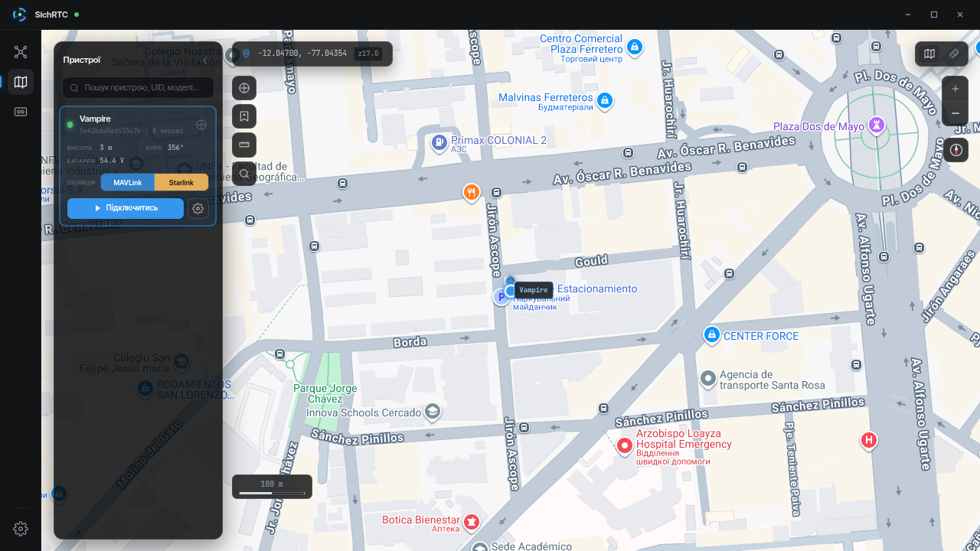Open the map search magnifier tool
Screen dimensions: 980x551
click(244, 174)
